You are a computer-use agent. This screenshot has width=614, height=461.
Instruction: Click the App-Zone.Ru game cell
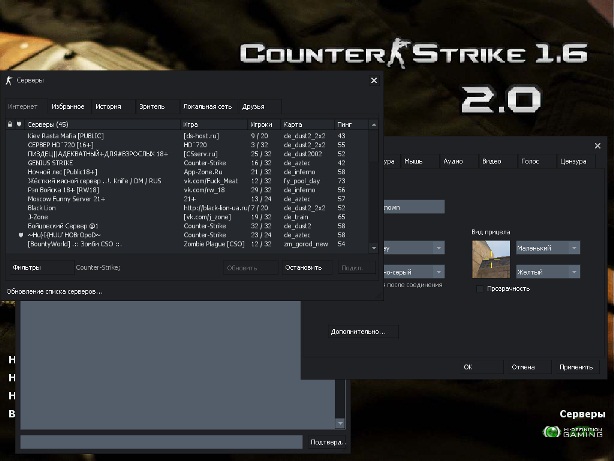(x=203, y=172)
